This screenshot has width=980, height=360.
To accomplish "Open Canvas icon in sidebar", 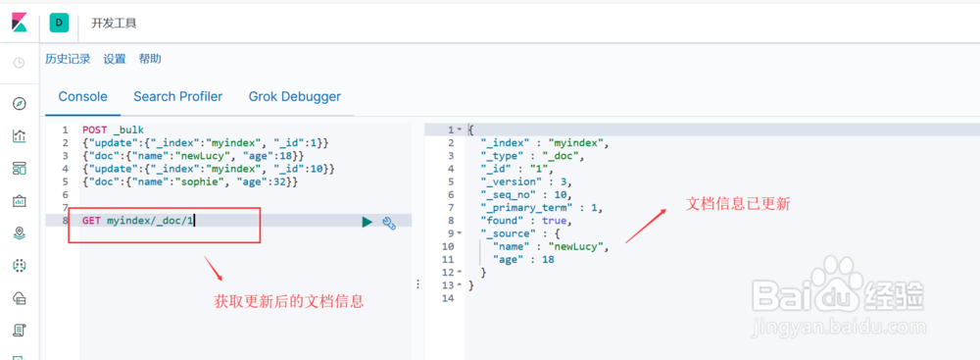I will click(20, 200).
